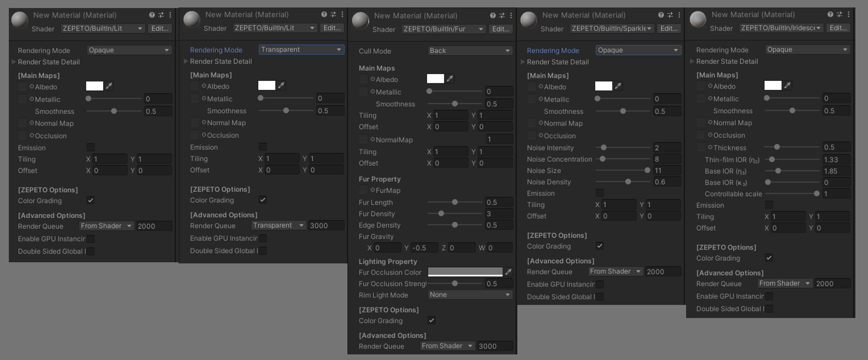Open presets icon in the Fur material header
This screenshot has width=868, height=360.
[502, 15]
